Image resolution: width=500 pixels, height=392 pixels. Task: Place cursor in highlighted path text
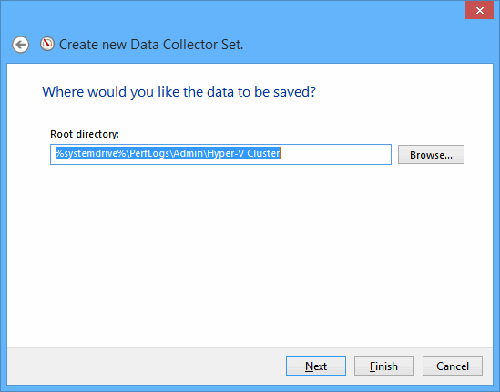point(168,153)
